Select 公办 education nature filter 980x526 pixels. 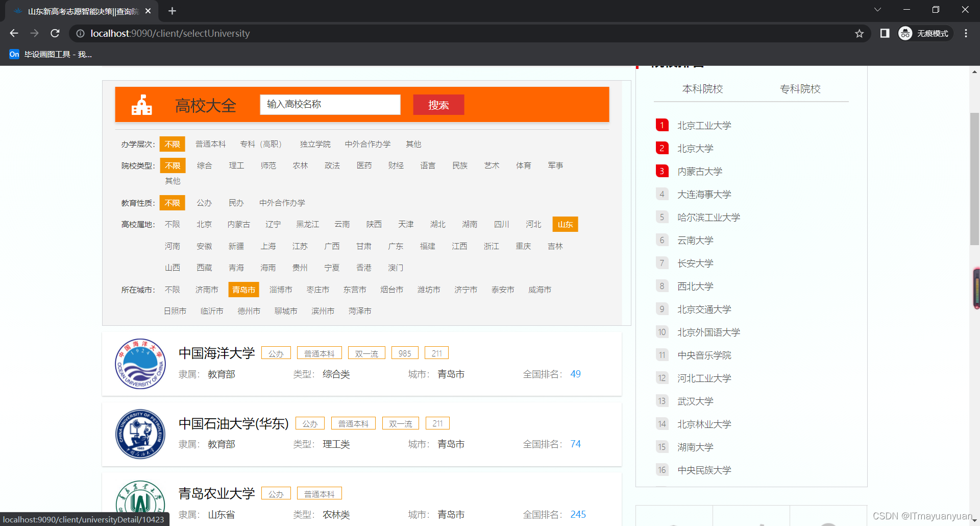[204, 203]
